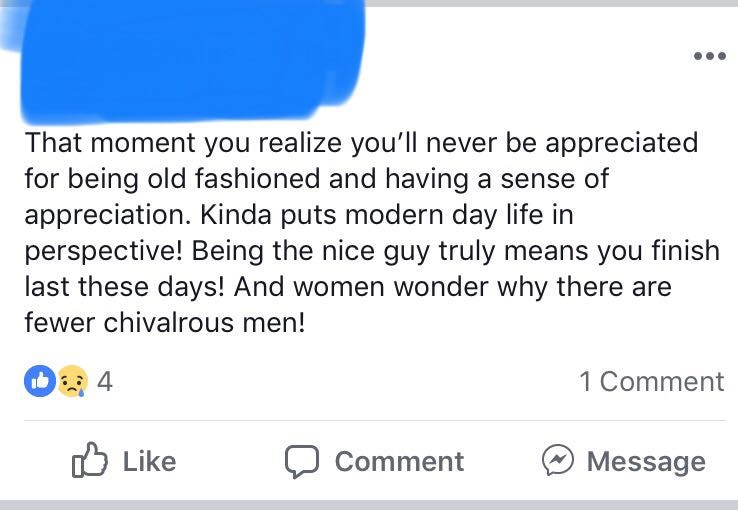The width and height of the screenshot is (738, 510).
Task: Click the Messenger lightning bolt icon
Action: point(558,460)
